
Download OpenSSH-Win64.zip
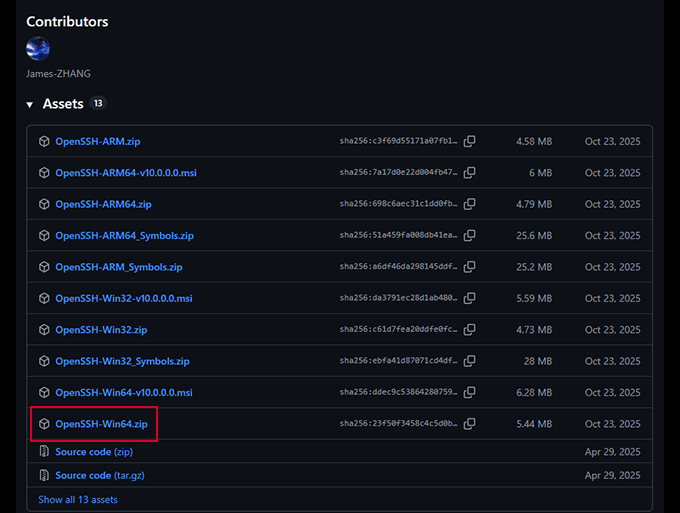pyautogui.click(x=101, y=424)
